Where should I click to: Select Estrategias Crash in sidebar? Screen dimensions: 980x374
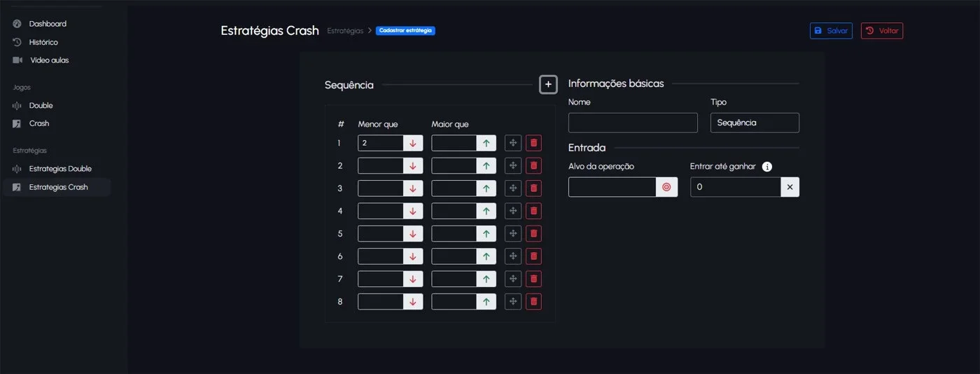(x=56, y=187)
